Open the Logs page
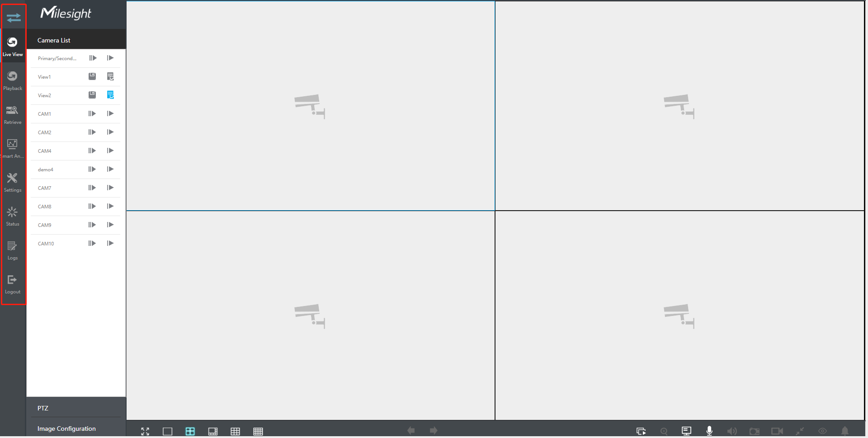The width and height of the screenshot is (868, 438). pos(13,250)
